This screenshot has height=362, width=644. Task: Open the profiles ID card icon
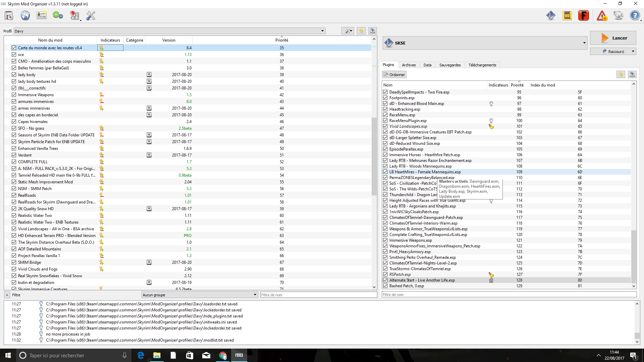click(x=42, y=15)
